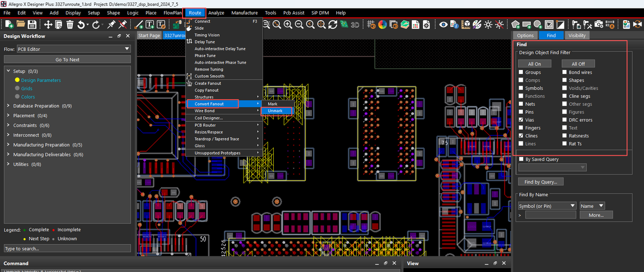Check the Shapes find filter checkbox
This screenshot has width=644, height=272.
pyautogui.click(x=565, y=80)
